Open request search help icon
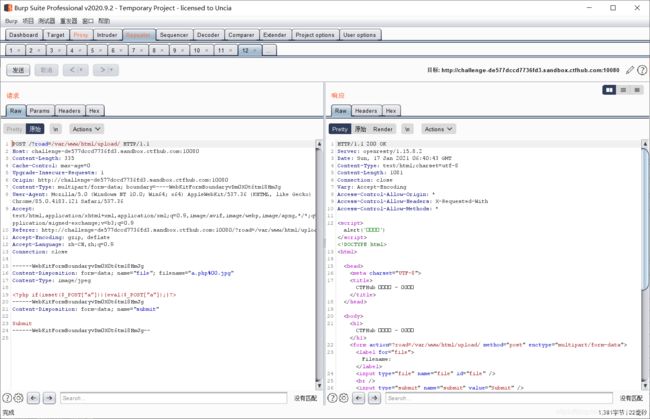This screenshot has width=650, height=419. [7, 398]
